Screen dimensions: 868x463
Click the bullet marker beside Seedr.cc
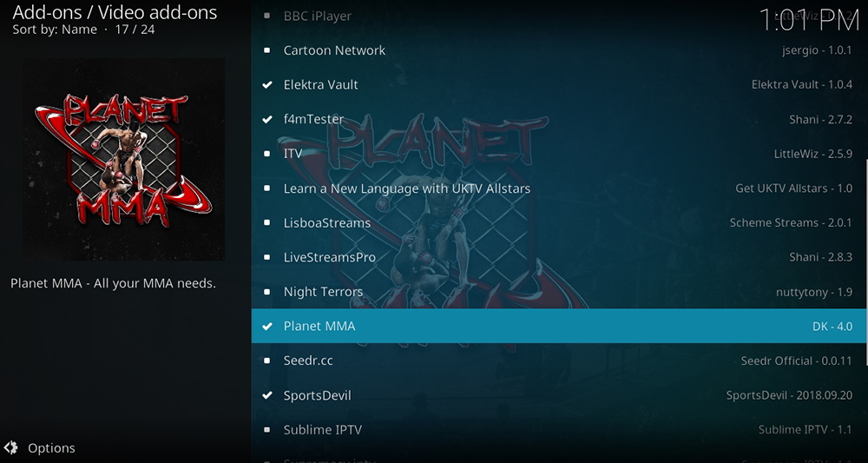click(266, 360)
